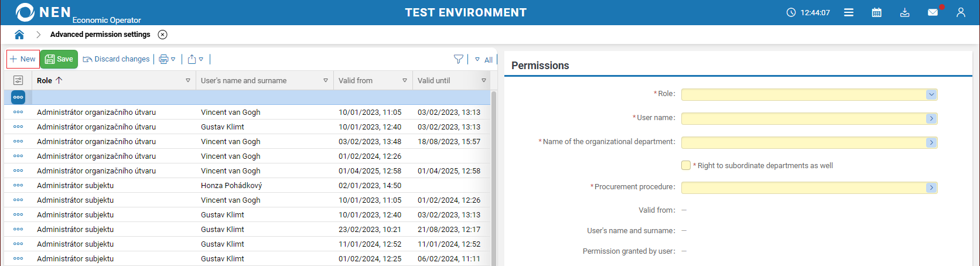Select the Honza Pohádkový name cell
Viewport: 980px width, 266px height.
coord(231,185)
